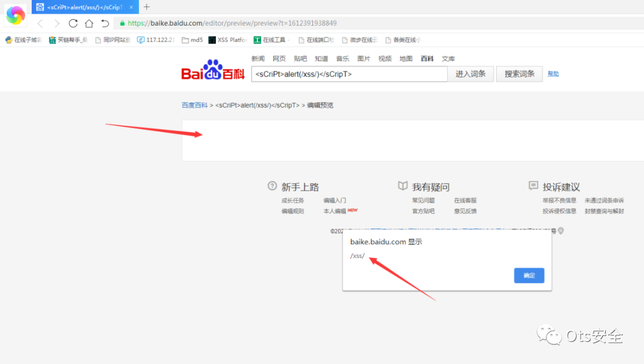Viewport: 644px width, 364px height.
Task: Click the 搜索词条 button
Action: [519, 74]
